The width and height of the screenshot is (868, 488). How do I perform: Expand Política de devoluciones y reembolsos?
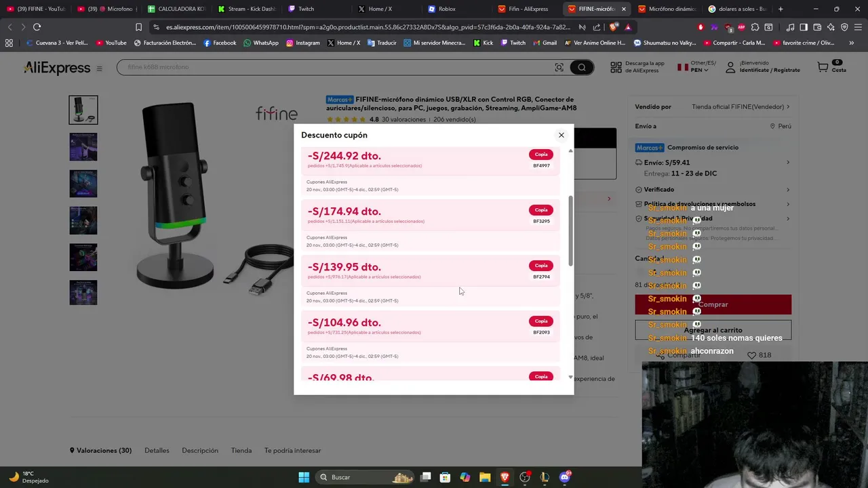pos(713,204)
